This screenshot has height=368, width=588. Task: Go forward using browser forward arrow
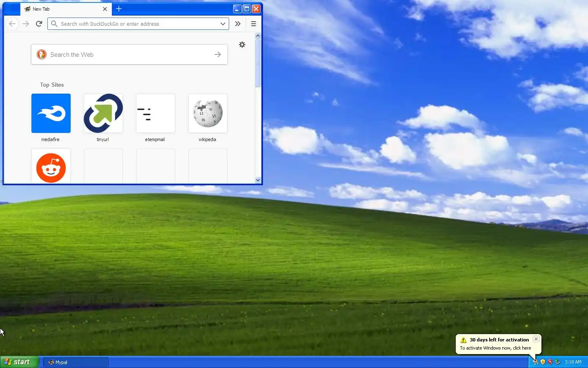[26, 24]
